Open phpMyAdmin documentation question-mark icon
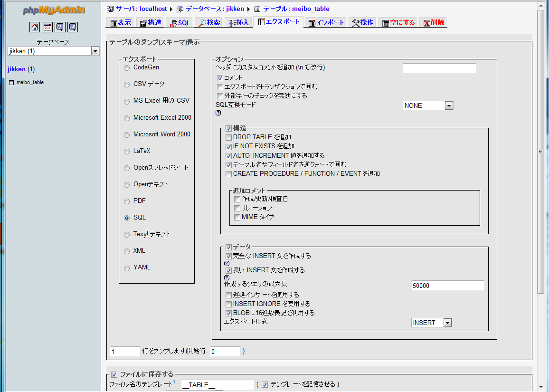 point(60,27)
